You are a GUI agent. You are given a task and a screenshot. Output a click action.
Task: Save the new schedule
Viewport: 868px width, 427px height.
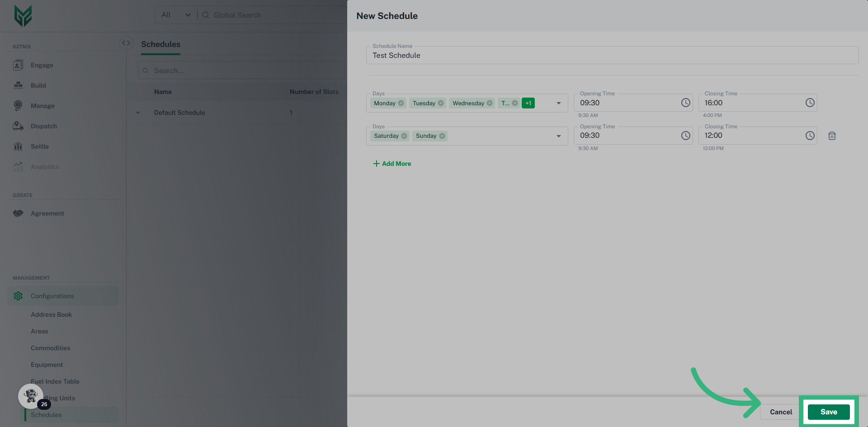(x=828, y=412)
